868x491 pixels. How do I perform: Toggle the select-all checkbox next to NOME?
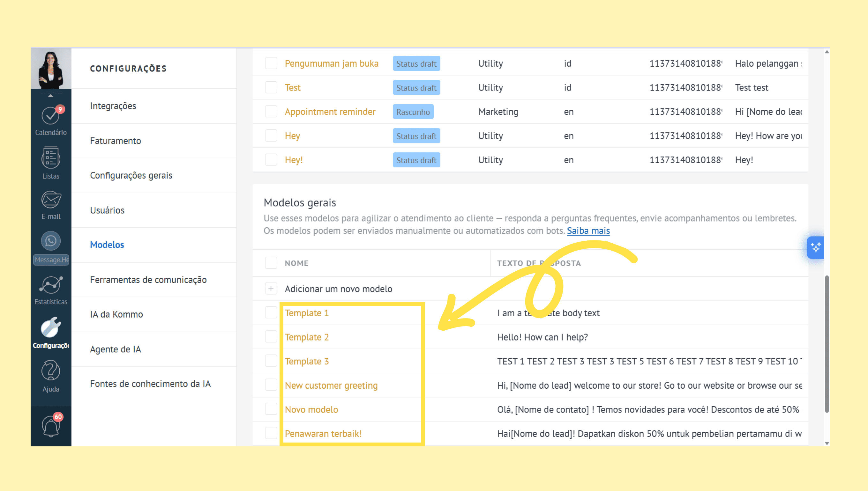(271, 263)
